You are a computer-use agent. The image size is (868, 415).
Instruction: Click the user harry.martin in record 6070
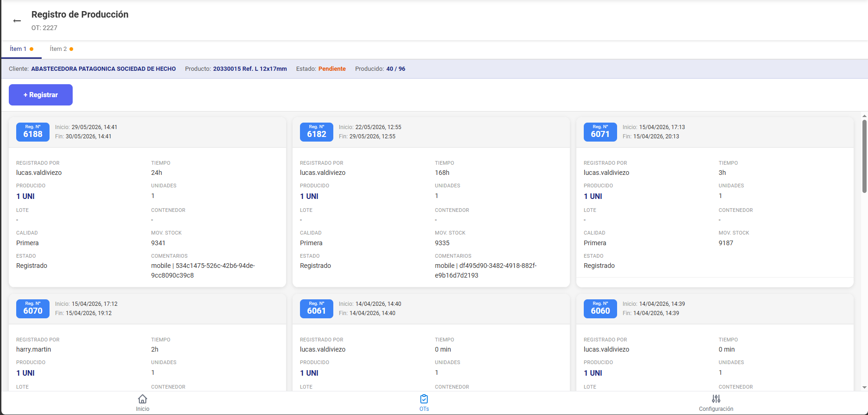tap(34, 349)
